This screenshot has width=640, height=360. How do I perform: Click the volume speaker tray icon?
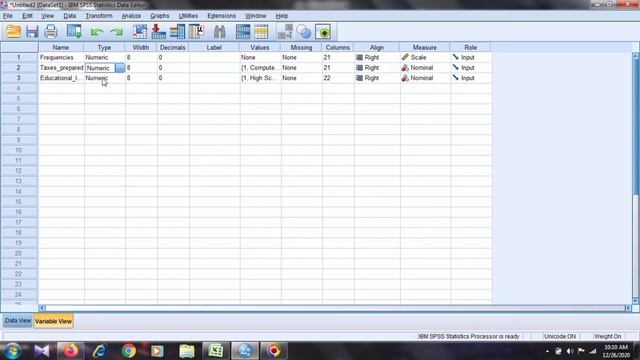point(570,351)
